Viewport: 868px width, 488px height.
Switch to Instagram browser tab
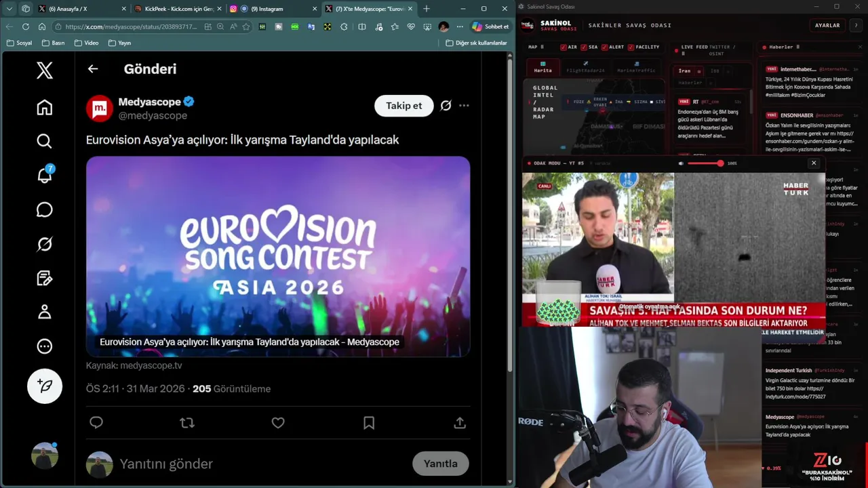(x=273, y=9)
